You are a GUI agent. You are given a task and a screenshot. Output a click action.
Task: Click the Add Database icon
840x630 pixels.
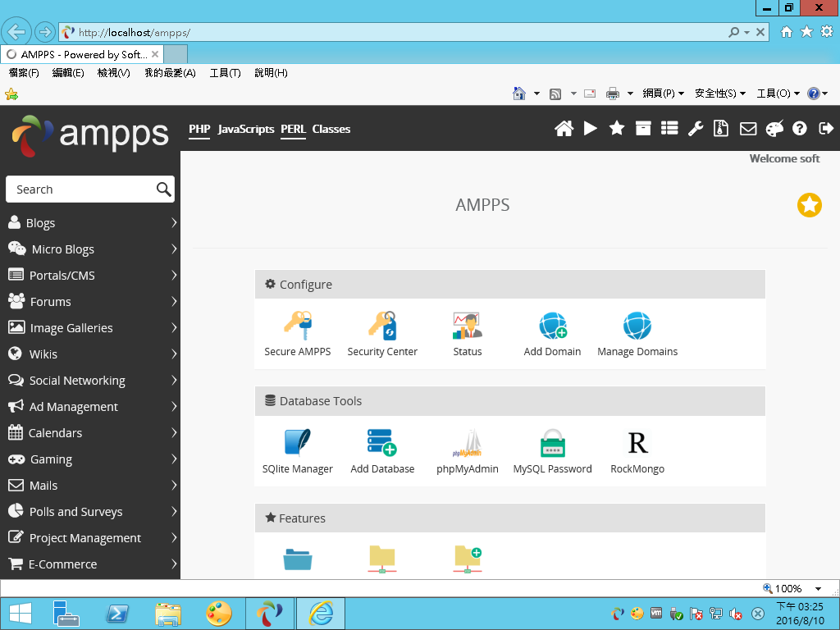pos(382,442)
